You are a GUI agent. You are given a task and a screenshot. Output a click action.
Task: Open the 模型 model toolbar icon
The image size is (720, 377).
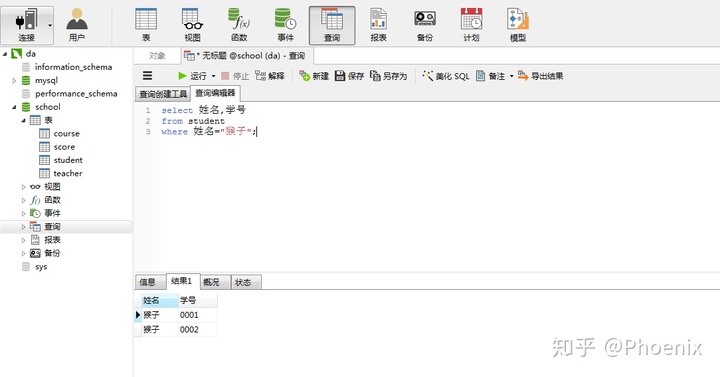click(x=518, y=25)
